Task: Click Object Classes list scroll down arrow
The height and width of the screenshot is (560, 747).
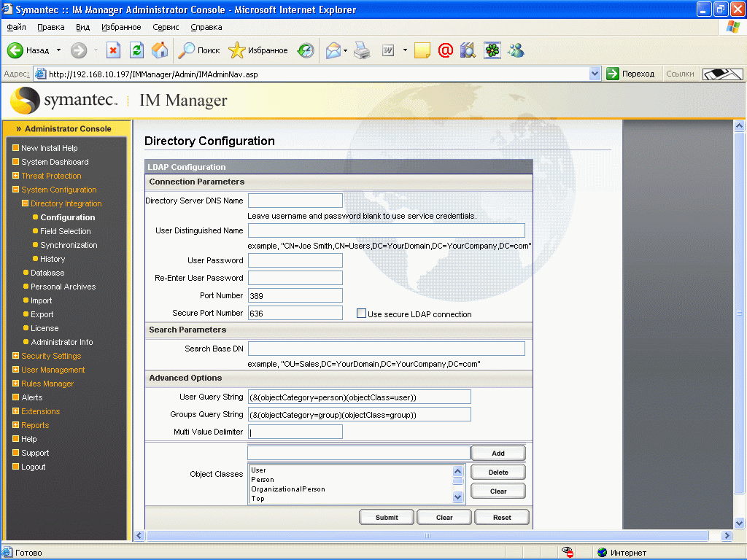Action: [457, 497]
